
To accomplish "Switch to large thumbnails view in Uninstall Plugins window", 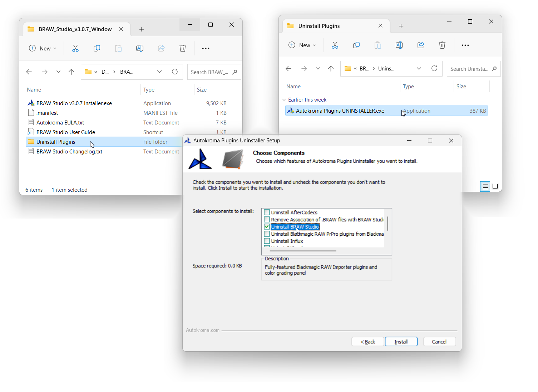I will [x=495, y=186].
